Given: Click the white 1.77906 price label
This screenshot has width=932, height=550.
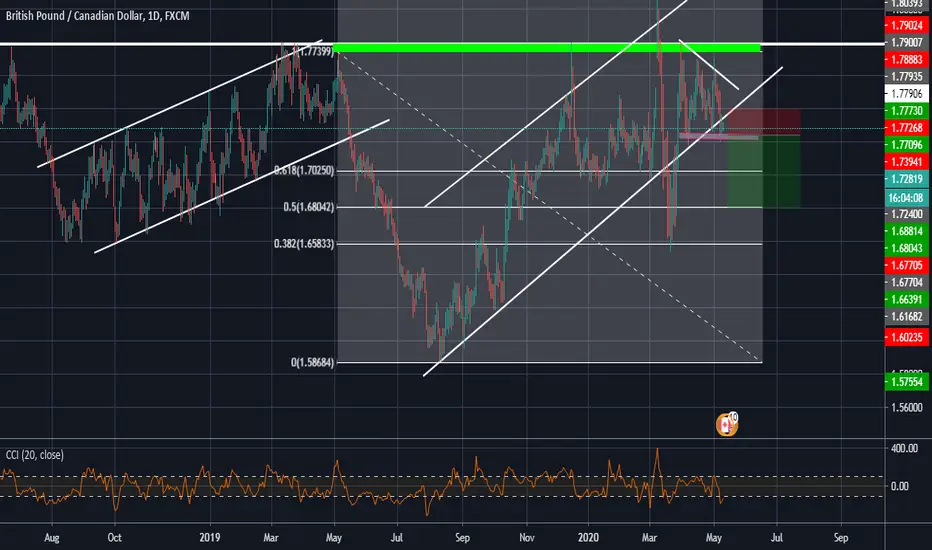Looking at the screenshot, I should click(x=906, y=93).
